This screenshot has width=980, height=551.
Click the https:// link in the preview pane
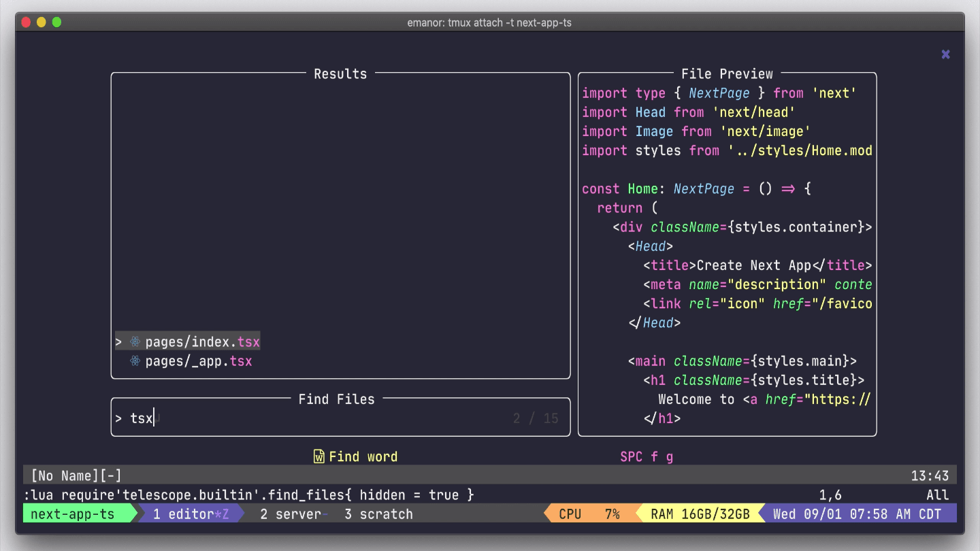click(x=843, y=399)
